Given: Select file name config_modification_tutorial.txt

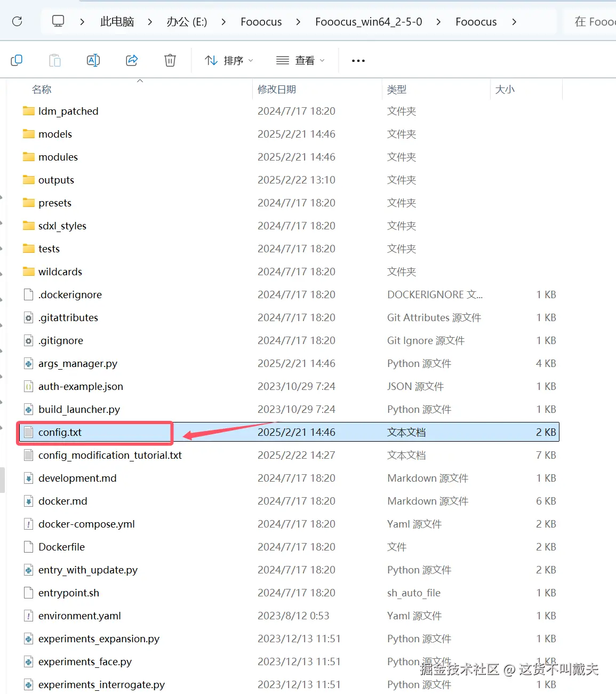Looking at the screenshot, I should click(110, 455).
